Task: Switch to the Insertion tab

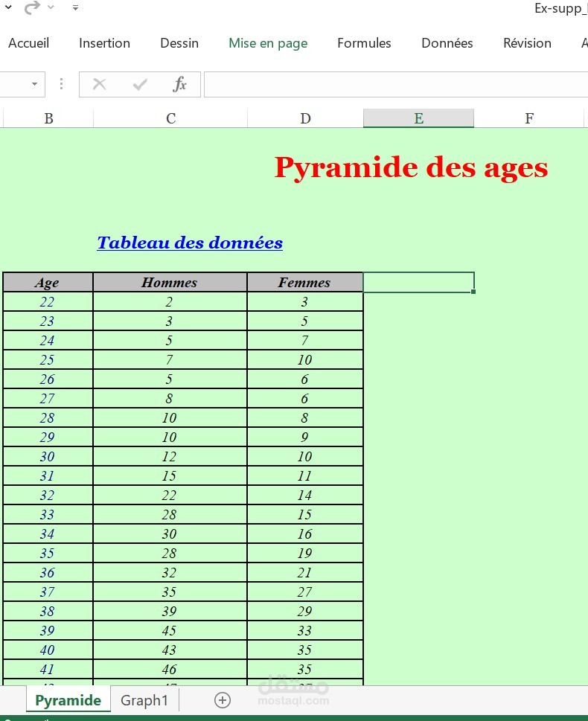Action: (x=104, y=43)
